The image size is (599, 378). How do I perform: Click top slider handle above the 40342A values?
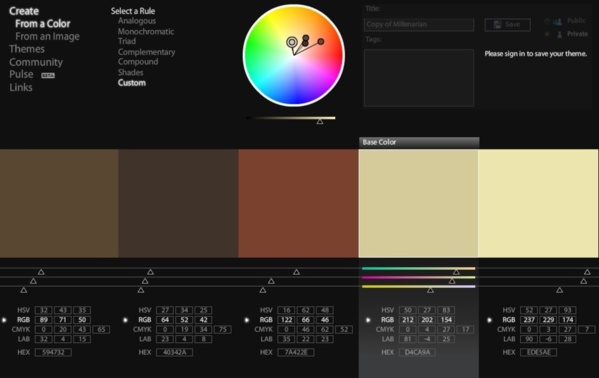tap(151, 272)
